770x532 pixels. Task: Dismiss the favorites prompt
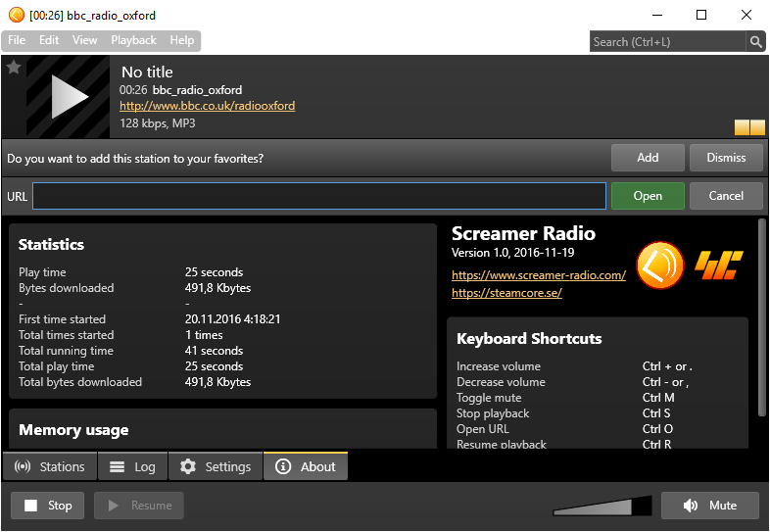[726, 158]
